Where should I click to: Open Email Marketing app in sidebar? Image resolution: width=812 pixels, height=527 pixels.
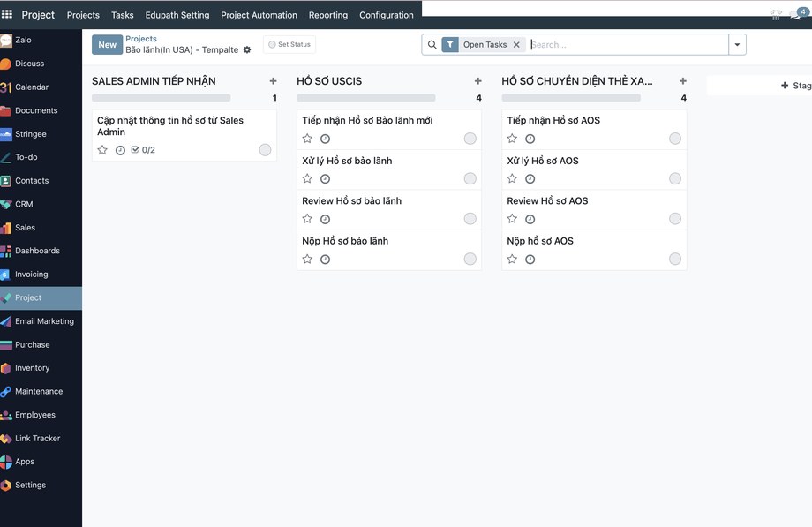coord(41,321)
